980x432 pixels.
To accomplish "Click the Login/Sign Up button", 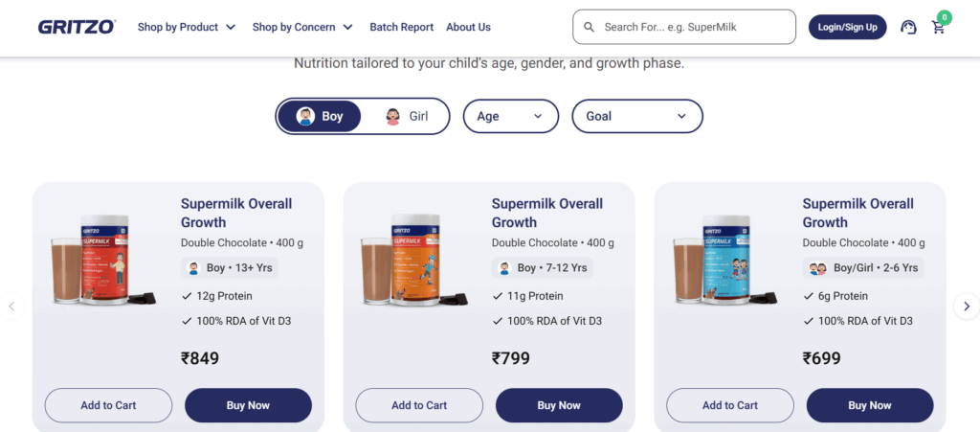I will click(x=847, y=28).
